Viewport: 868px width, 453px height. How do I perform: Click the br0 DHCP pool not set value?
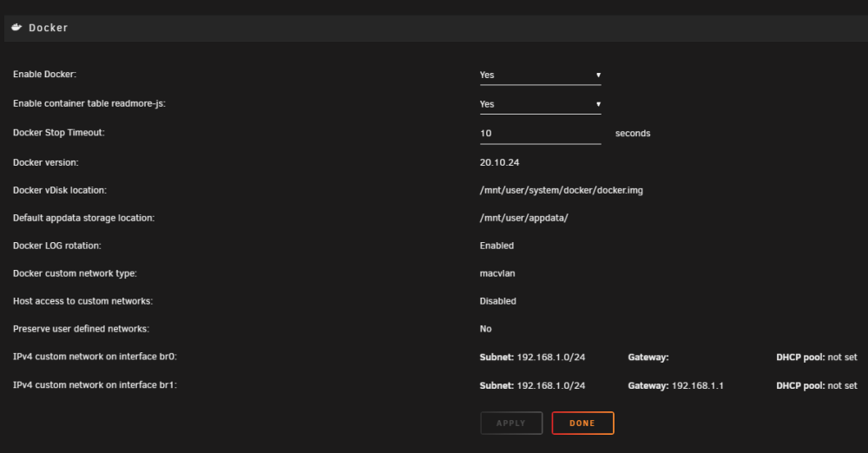click(842, 358)
